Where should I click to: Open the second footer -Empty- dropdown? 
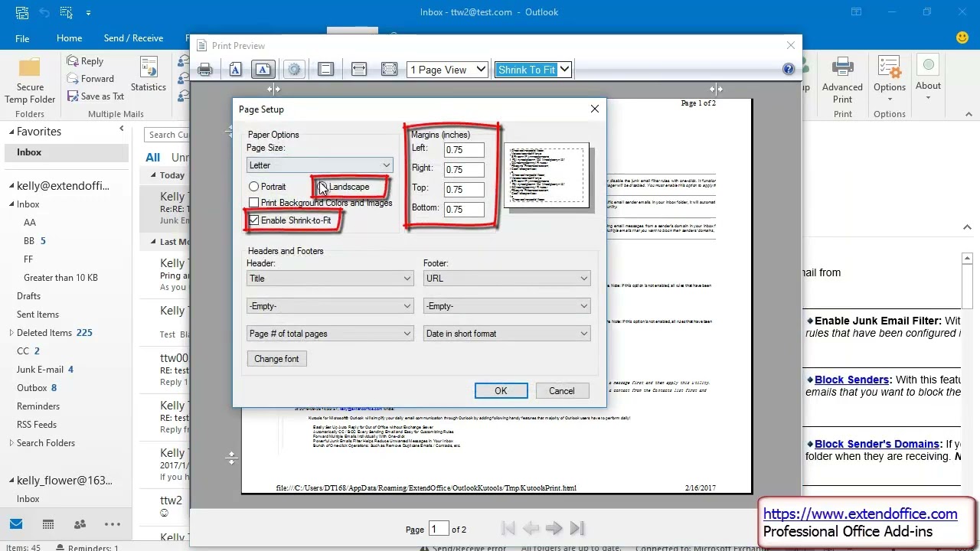point(508,306)
